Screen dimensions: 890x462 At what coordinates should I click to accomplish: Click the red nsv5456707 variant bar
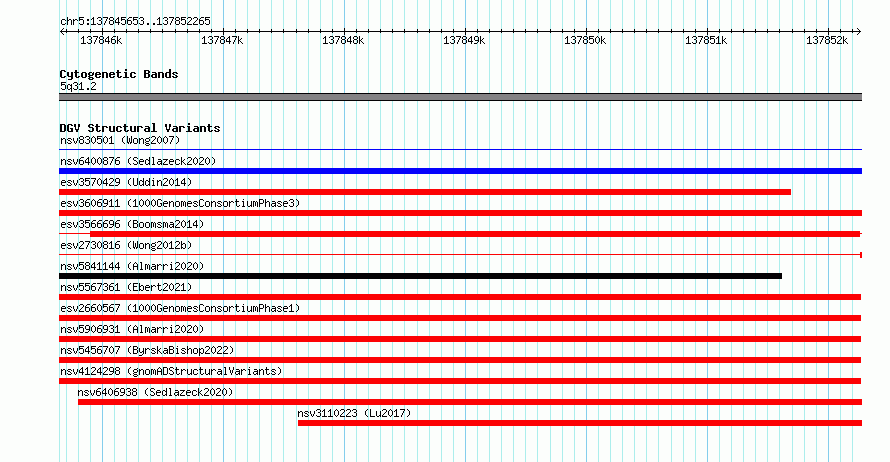tap(460, 360)
